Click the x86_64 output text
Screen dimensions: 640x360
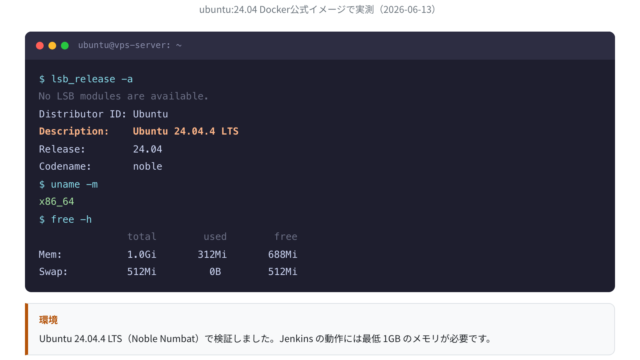coord(56,202)
